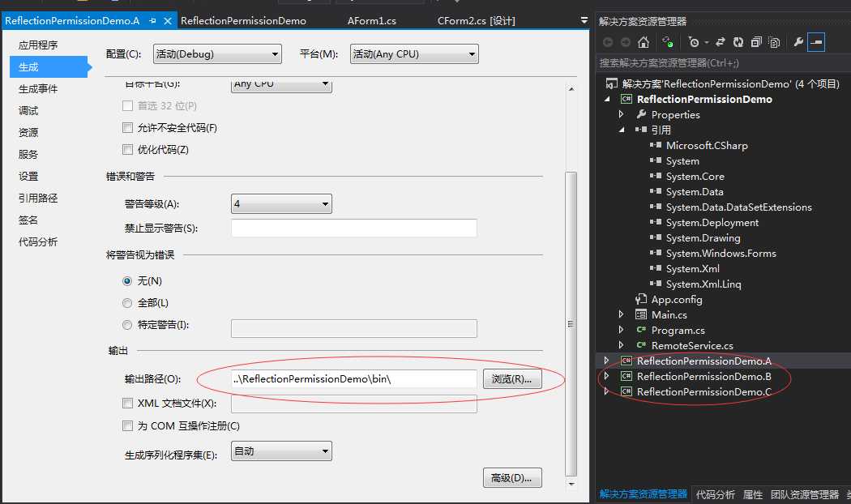The width and height of the screenshot is (851, 504).
Task: Collapse the ReflectionPermissionDemo project node
Action: (x=607, y=99)
